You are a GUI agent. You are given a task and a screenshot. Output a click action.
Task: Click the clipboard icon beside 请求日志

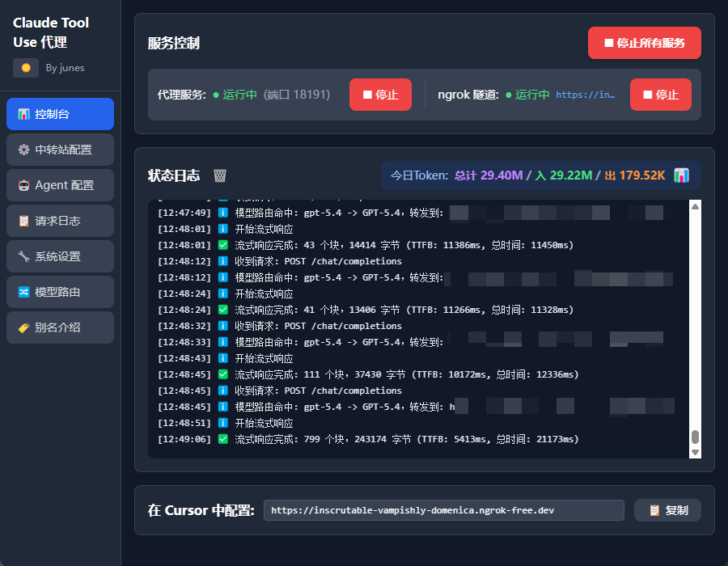click(x=23, y=221)
